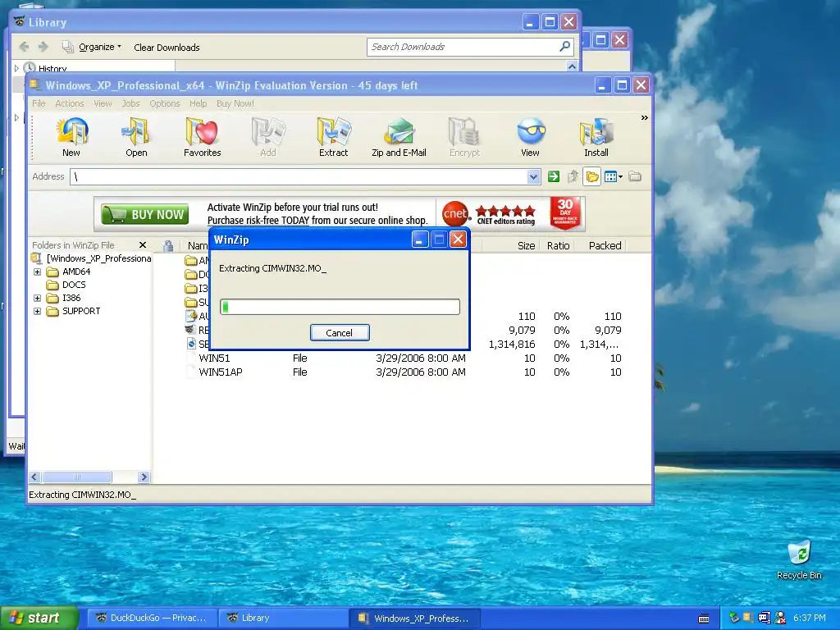Click folder tree scroll left arrow
This screenshot has width=840, height=630.
(x=34, y=477)
